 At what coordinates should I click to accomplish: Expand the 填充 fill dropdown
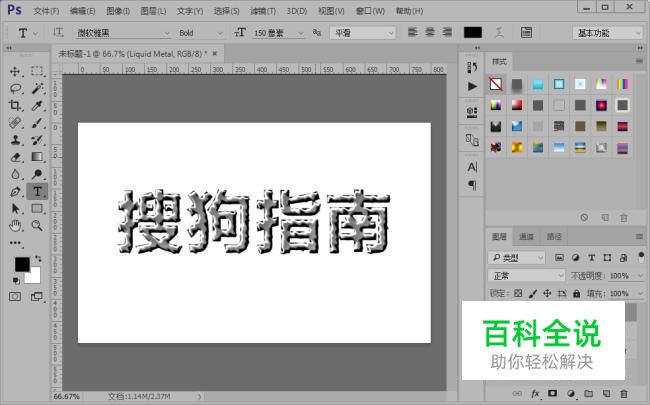coord(640,293)
